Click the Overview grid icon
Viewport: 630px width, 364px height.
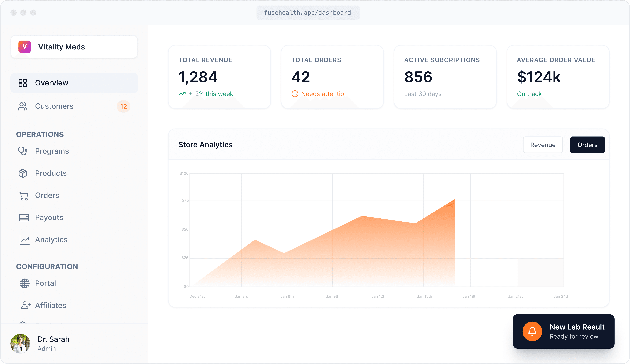[23, 83]
